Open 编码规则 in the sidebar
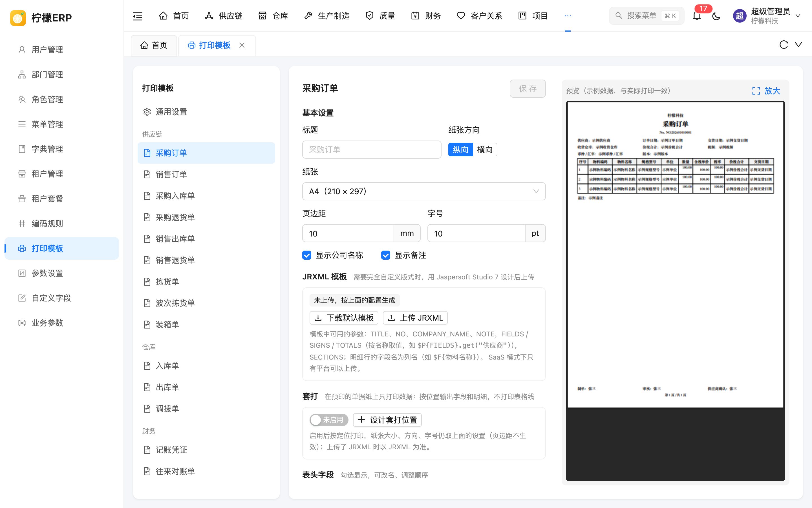 [x=62, y=224]
